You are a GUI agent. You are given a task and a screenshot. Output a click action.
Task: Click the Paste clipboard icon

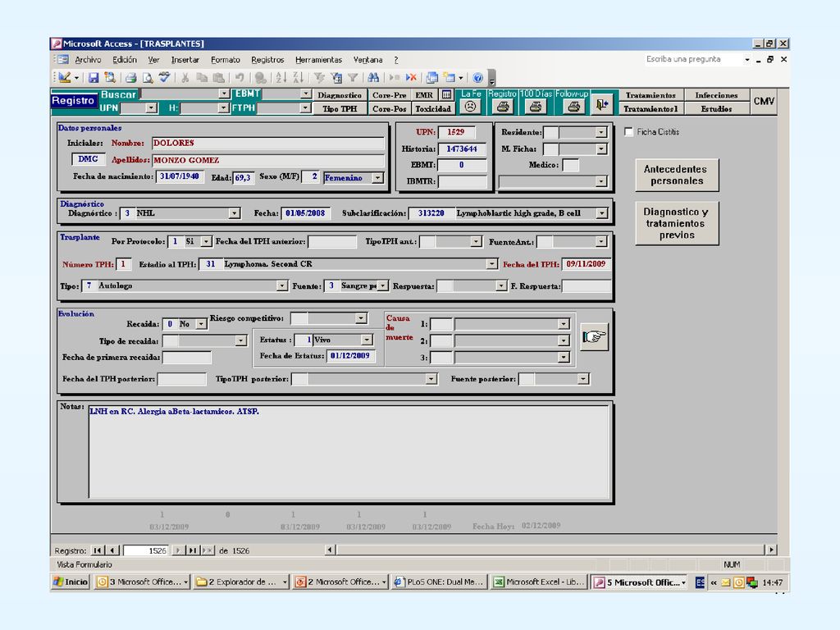click(x=218, y=78)
